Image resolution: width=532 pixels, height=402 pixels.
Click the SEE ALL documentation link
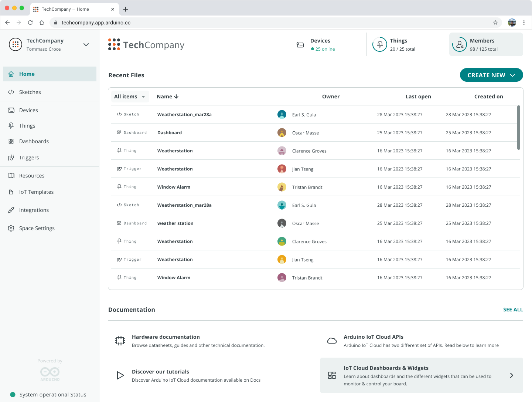coord(513,310)
